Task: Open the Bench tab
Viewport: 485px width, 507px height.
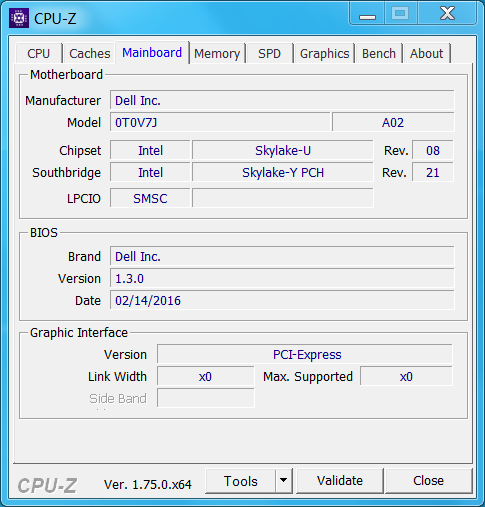Action: click(x=379, y=54)
